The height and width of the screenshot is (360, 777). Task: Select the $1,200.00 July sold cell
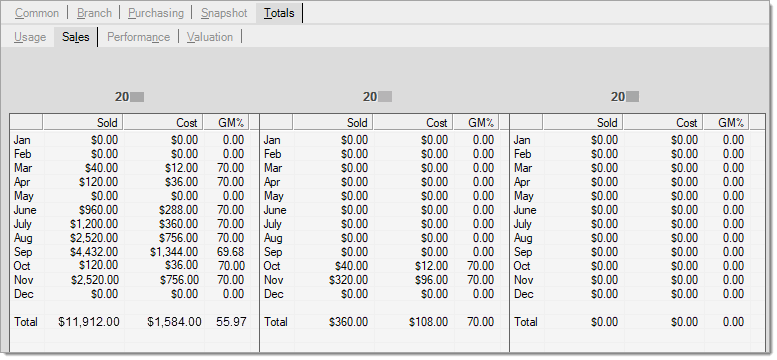(95, 224)
